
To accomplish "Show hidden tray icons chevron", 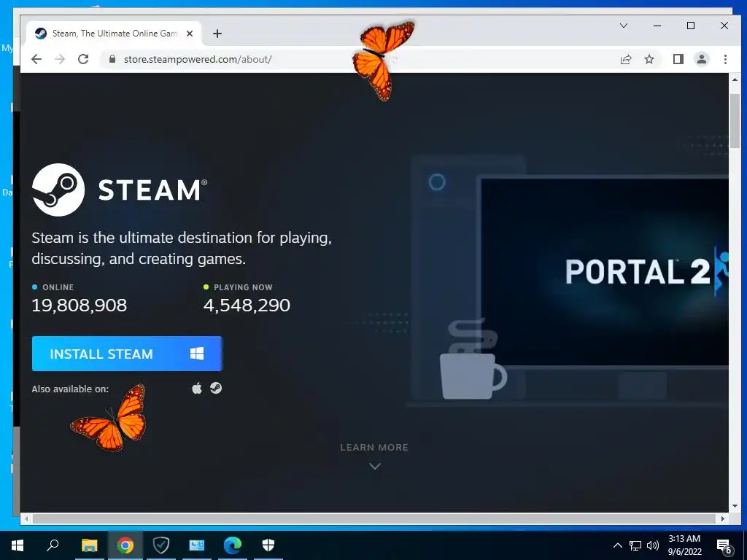I will pyautogui.click(x=617, y=545).
